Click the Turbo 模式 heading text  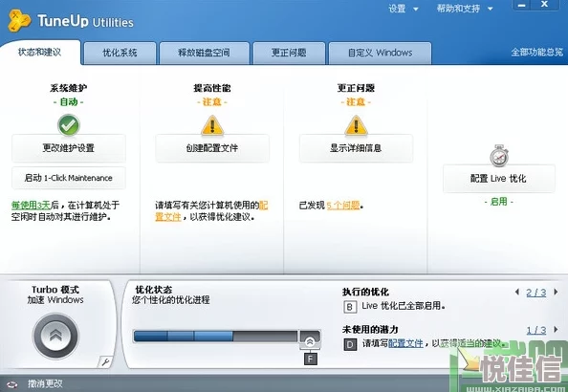click(55, 290)
